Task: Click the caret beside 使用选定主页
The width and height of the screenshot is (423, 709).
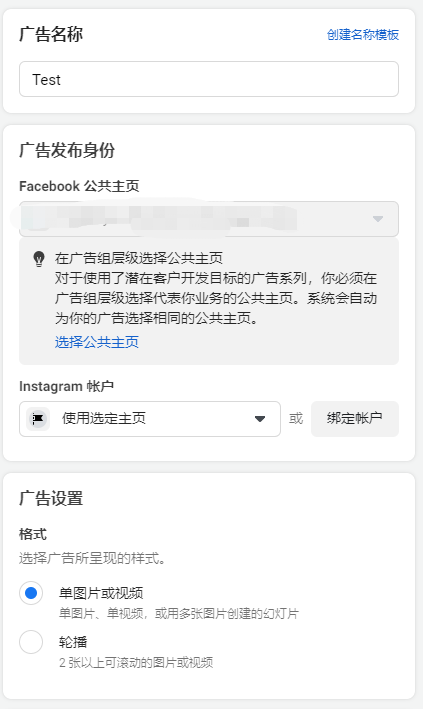Action: point(260,419)
